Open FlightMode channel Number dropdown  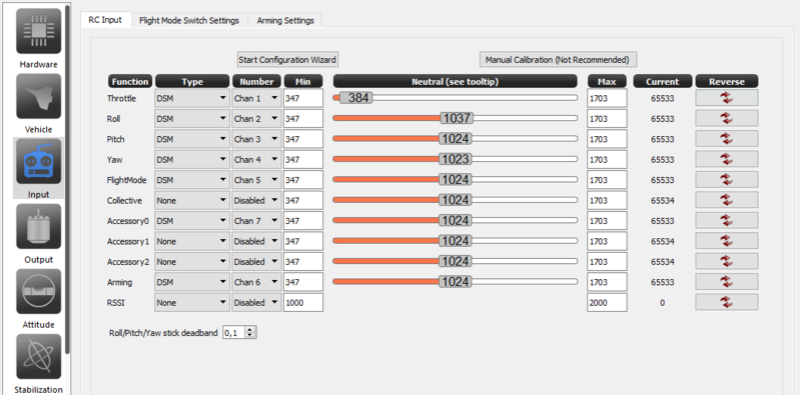tap(256, 180)
